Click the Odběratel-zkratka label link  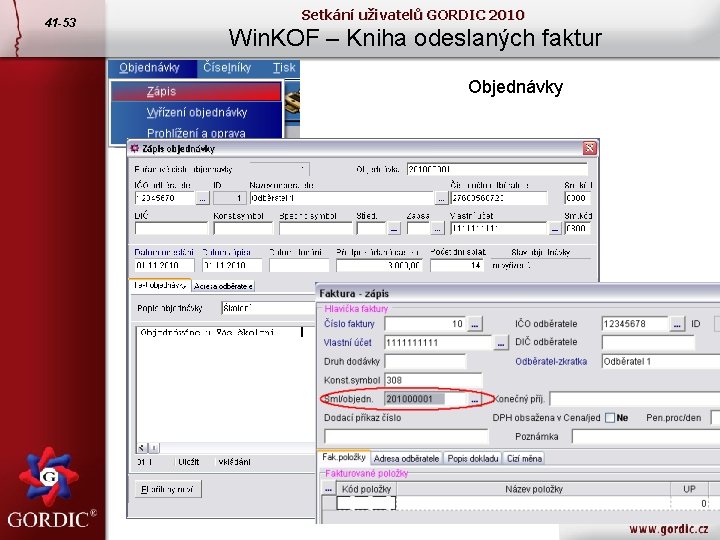click(551, 361)
